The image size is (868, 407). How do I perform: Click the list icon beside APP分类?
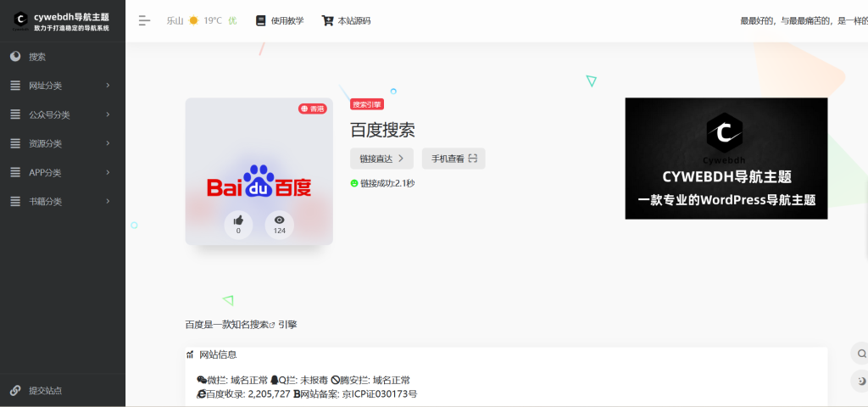(15, 172)
